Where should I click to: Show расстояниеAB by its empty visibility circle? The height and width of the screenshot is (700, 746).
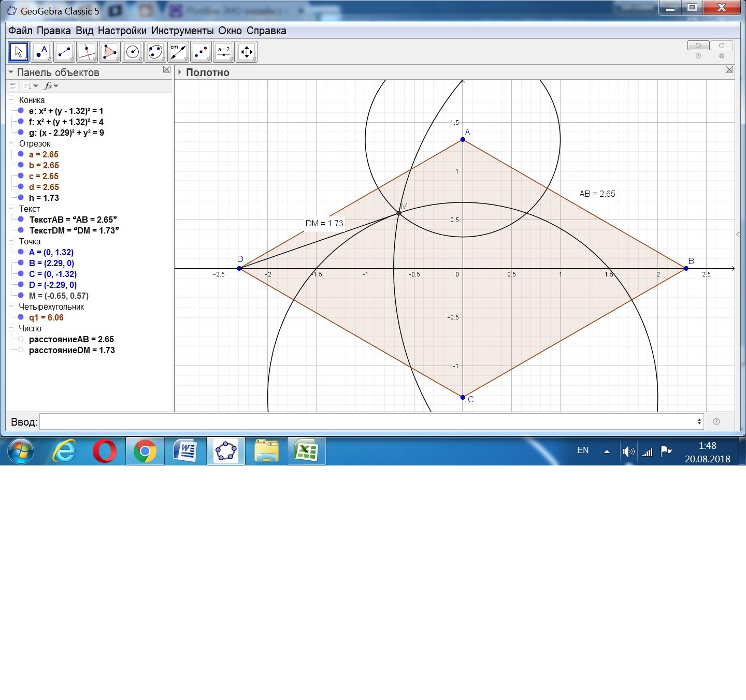point(21,339)
